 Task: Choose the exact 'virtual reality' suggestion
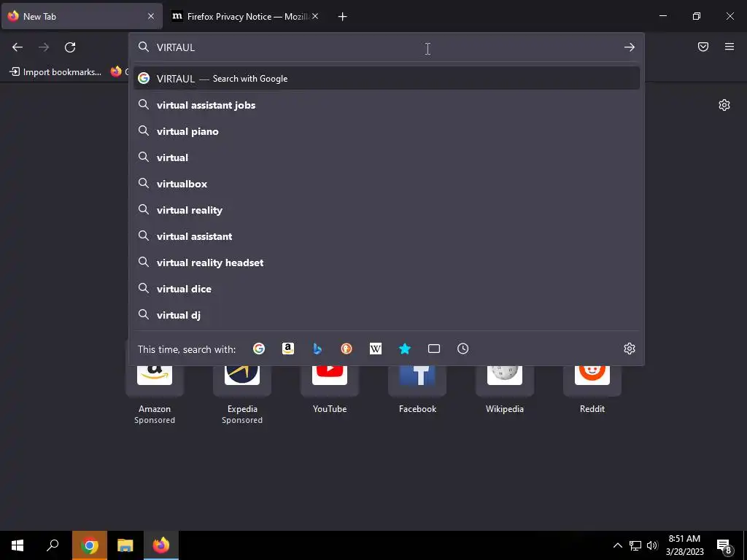tap(387, 210)
